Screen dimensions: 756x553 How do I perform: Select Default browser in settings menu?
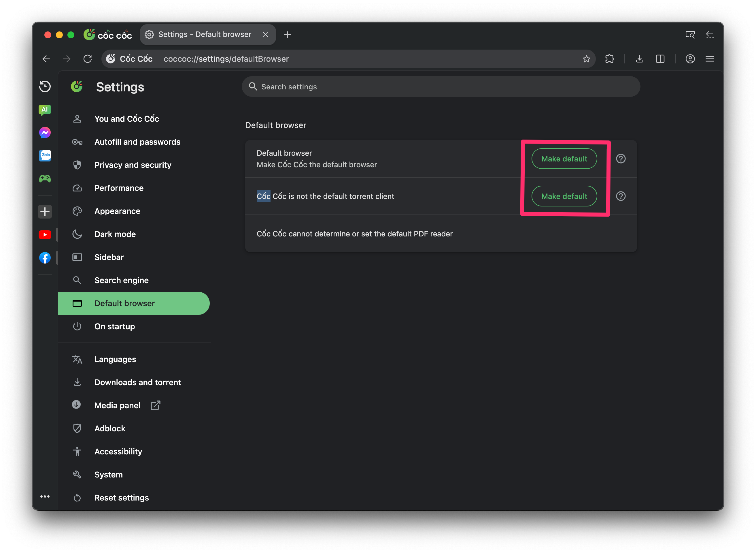pyautogui.click(x=134, y=303)
